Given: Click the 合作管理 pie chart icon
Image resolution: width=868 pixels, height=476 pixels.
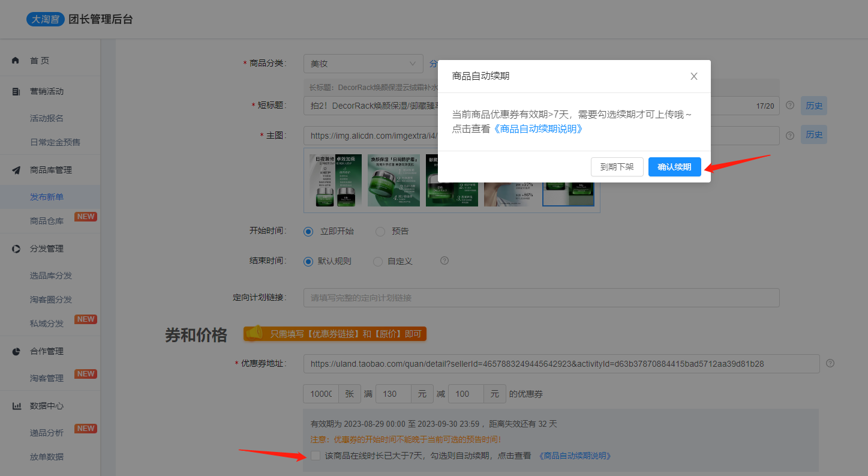Looking at the screenshot, I should 16,351.
